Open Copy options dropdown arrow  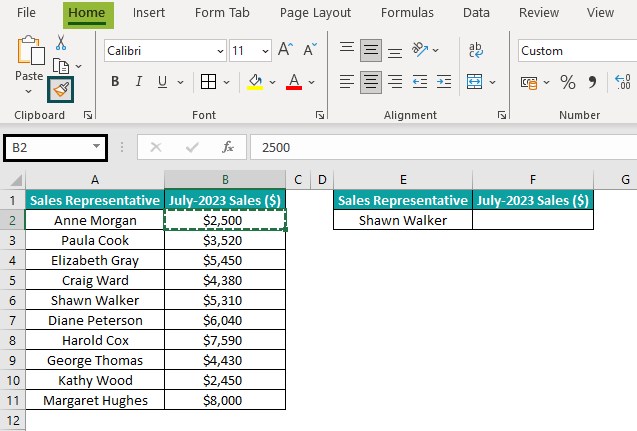[x=79, y=66]
